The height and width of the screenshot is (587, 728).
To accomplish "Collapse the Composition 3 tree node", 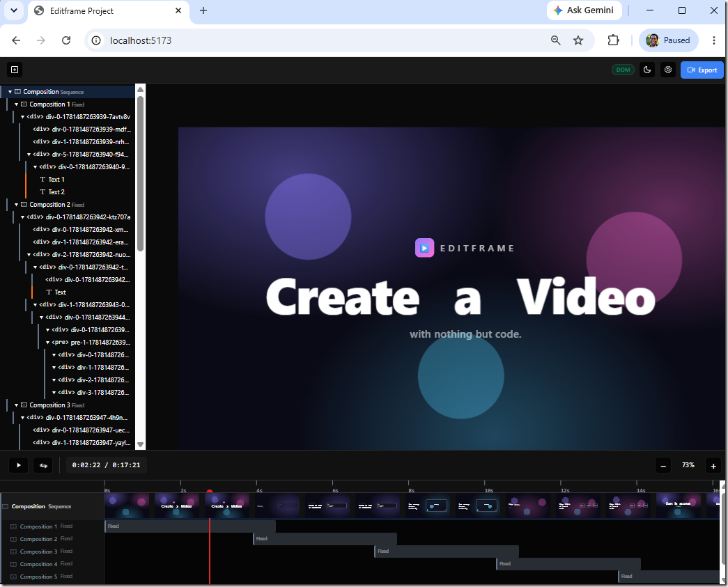I will (16, 405).
